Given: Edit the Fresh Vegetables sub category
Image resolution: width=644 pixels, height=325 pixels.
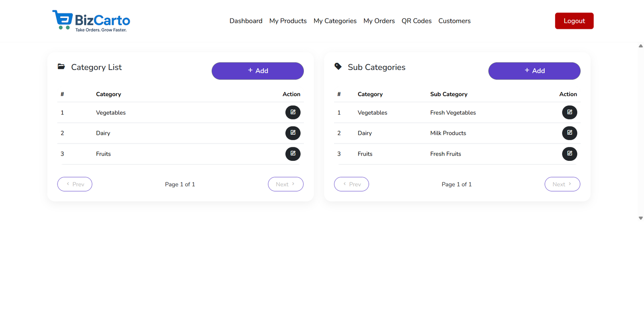Looking at the screenshot, I should click(x=569, y=112).
